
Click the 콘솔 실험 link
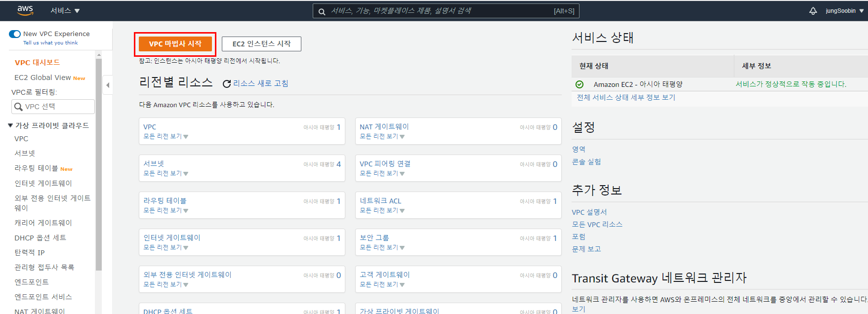(x=586, y=162)
